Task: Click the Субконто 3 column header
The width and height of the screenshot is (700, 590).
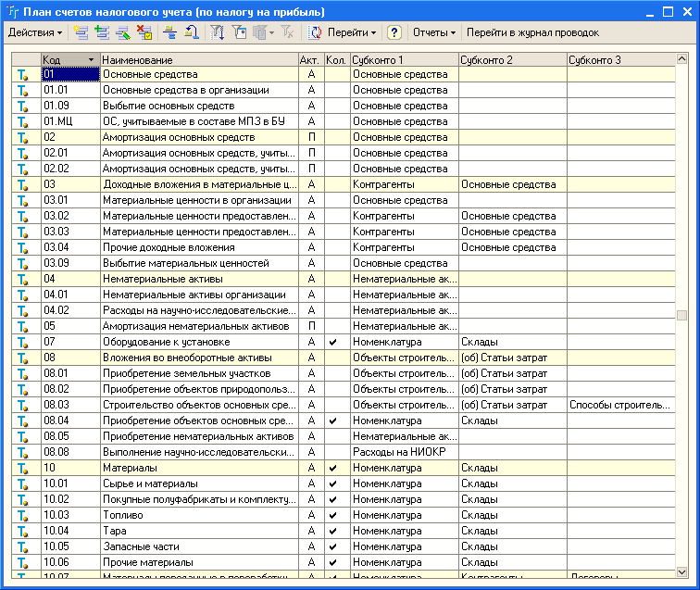Action: (621, 59)
